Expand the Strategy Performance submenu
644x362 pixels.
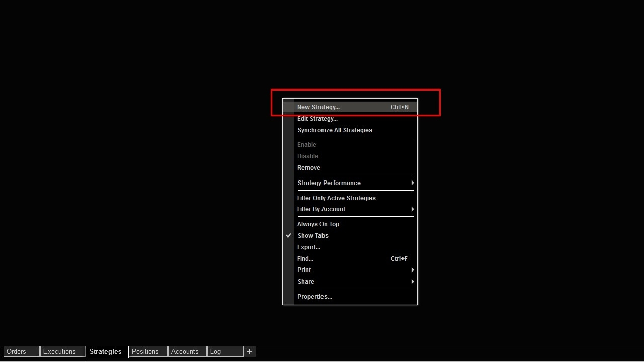350,183
